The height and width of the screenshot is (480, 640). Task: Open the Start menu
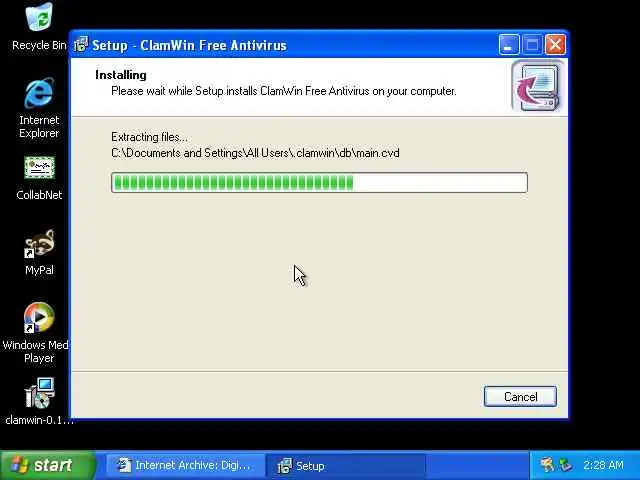pos(48,465)
